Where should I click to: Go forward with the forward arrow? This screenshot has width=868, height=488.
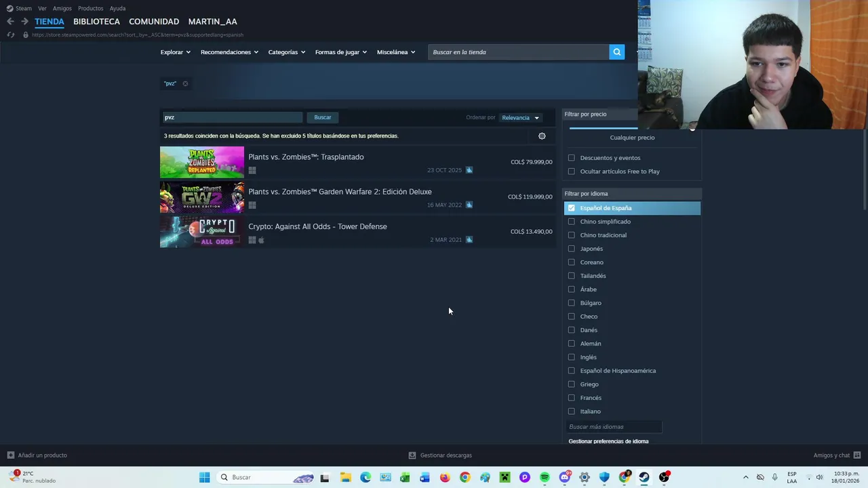tap(24, 22)
